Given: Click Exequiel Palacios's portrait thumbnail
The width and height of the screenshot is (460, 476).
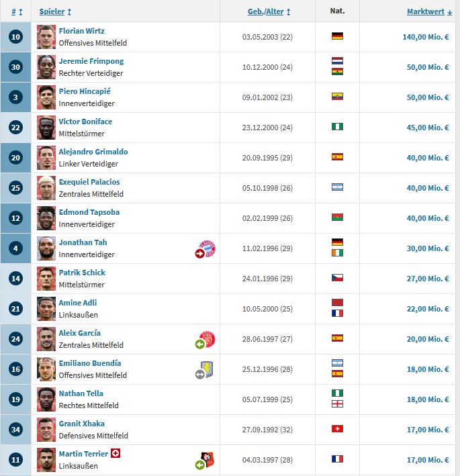Looking at the screenshot, I should (46, 187).
